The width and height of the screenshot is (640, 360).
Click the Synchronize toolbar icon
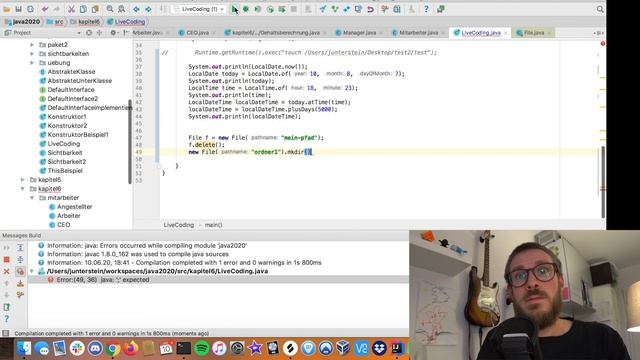click(x=30, y=9)
